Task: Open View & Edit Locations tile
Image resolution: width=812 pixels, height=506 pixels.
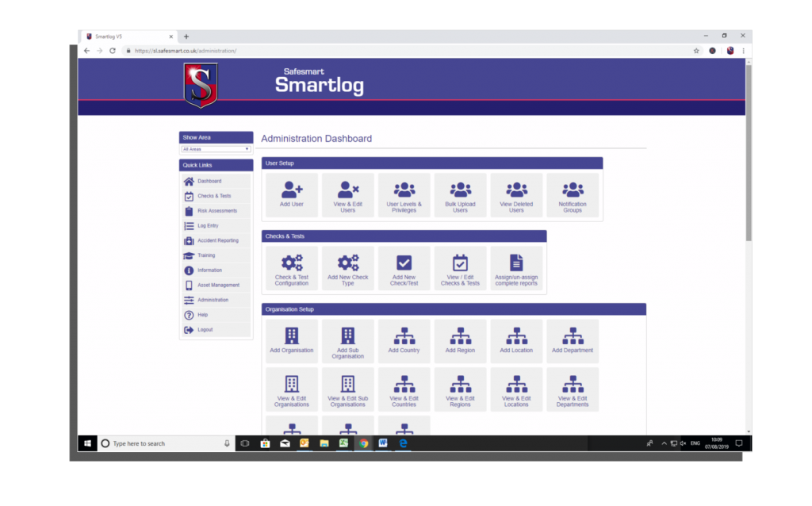Action: pos(516,389)
